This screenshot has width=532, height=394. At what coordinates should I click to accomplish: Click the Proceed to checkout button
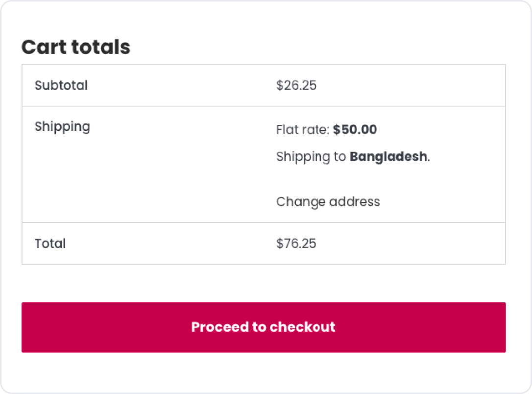264,327
